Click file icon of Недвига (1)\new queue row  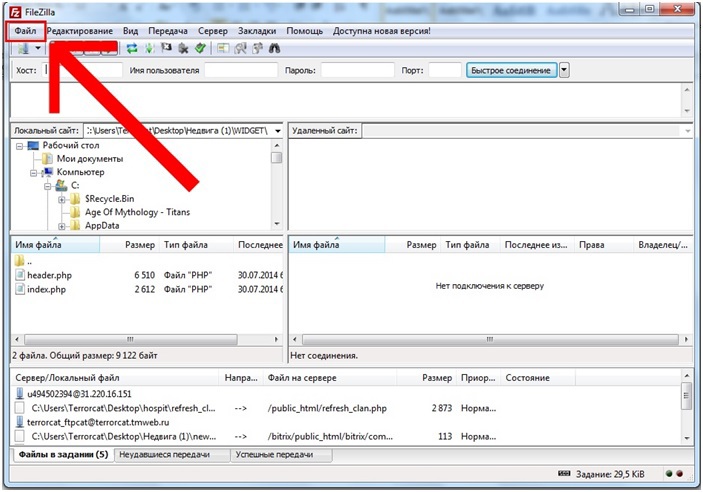tap(19, 436)
